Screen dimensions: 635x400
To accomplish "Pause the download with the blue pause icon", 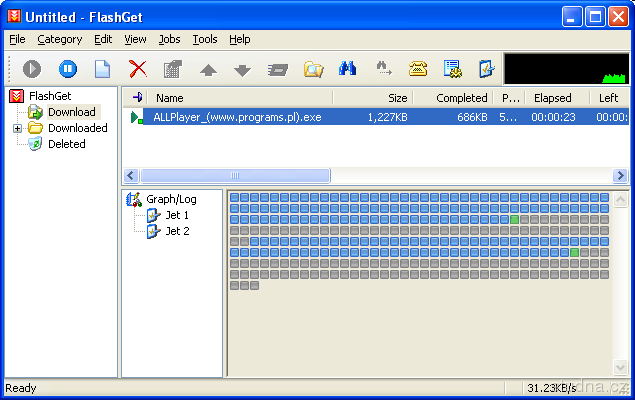I will click(x=68, y=68).
